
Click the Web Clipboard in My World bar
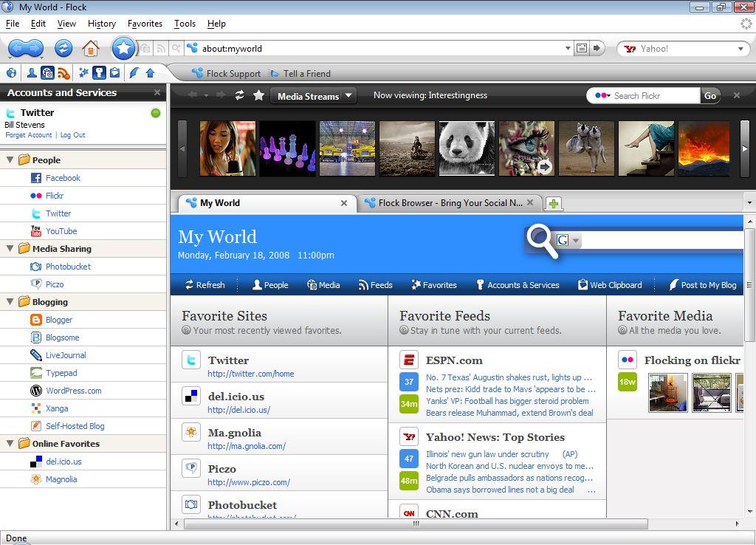[x=610, y=285]
